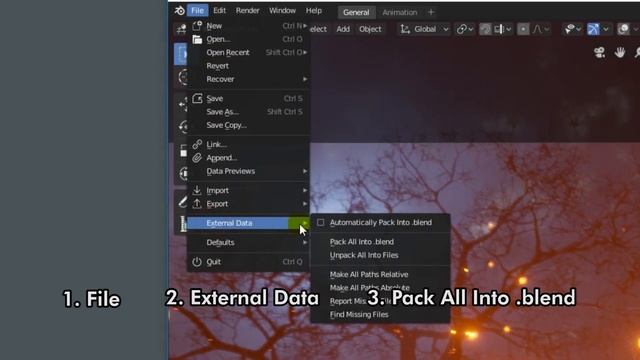Open the Window menu

point(282,11)
